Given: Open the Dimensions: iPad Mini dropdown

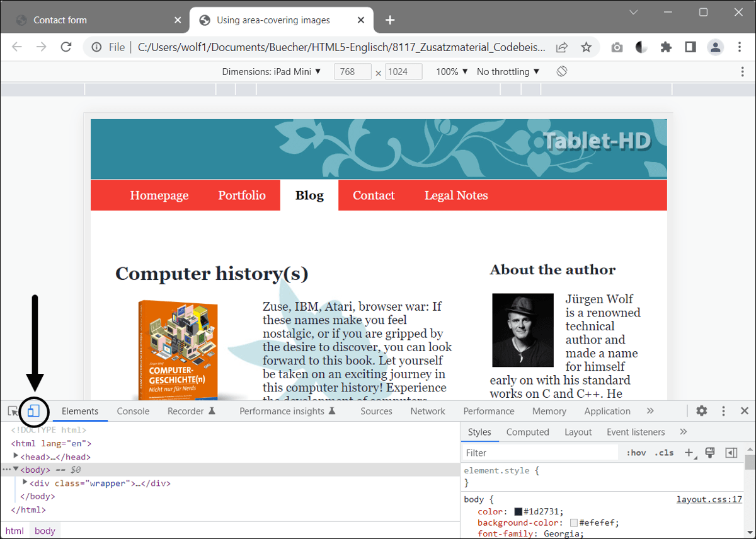Looking at the screenshot, I should [x=272, y=71].
